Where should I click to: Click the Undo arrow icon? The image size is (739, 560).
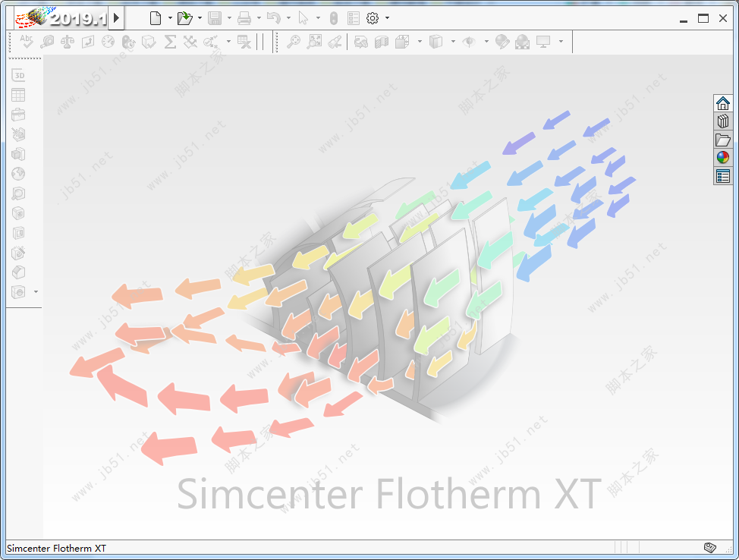(273, 18)
